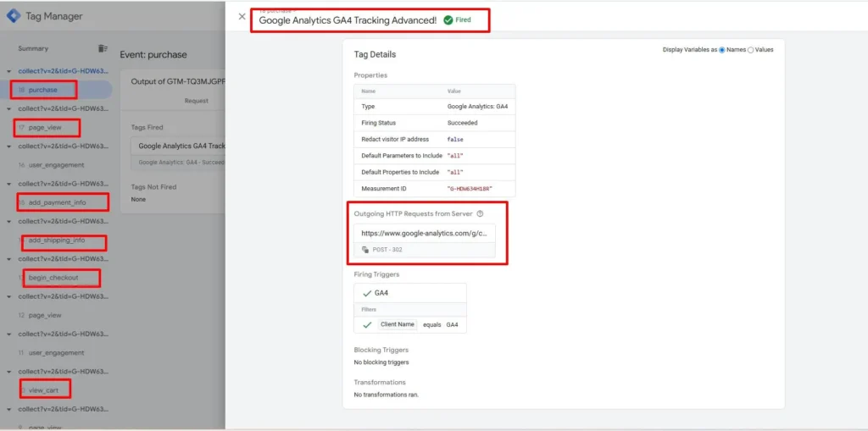This screenshot has width=868, height=431.
Task: Click the No transformations ran. text
Action: point(387,395)
